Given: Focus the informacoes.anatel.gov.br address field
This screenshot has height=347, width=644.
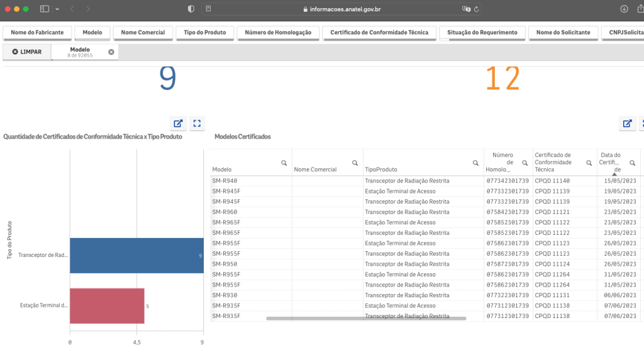Looking at the screenshot, I should point(341,9).
